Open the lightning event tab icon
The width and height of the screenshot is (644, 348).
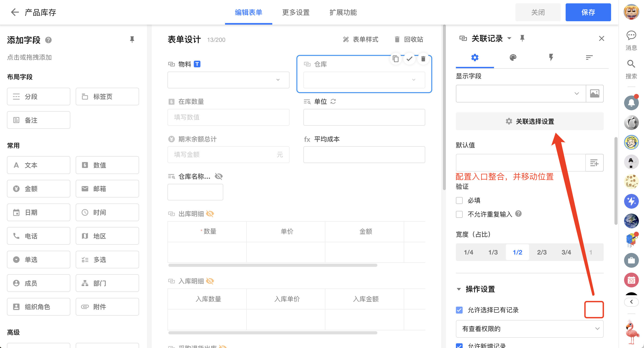coord(551,58)
